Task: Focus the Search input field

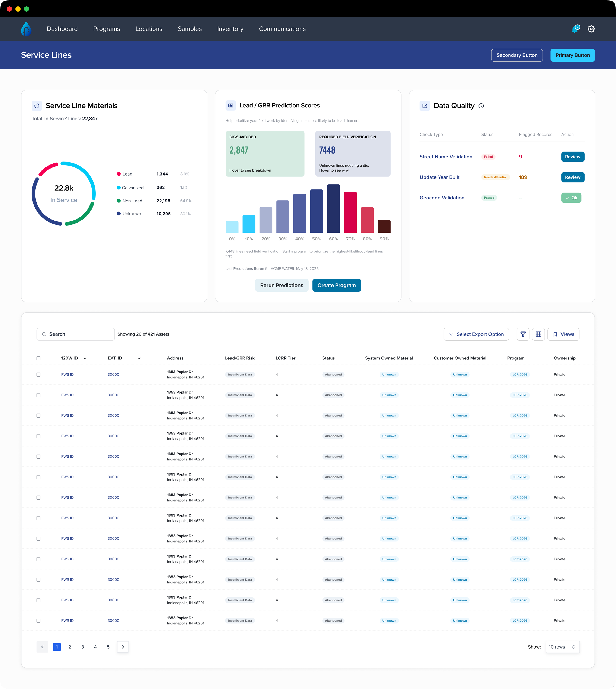Action: point(75,334)
